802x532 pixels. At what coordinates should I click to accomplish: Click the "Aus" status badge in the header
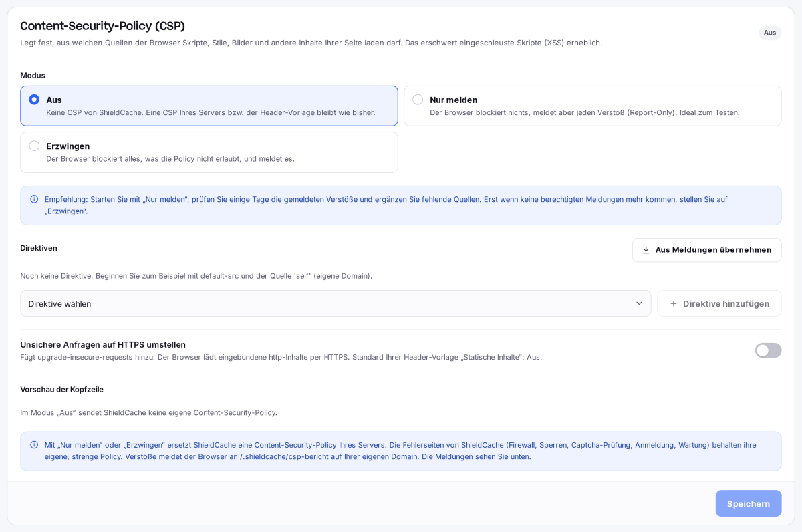[x=770, y=33]
